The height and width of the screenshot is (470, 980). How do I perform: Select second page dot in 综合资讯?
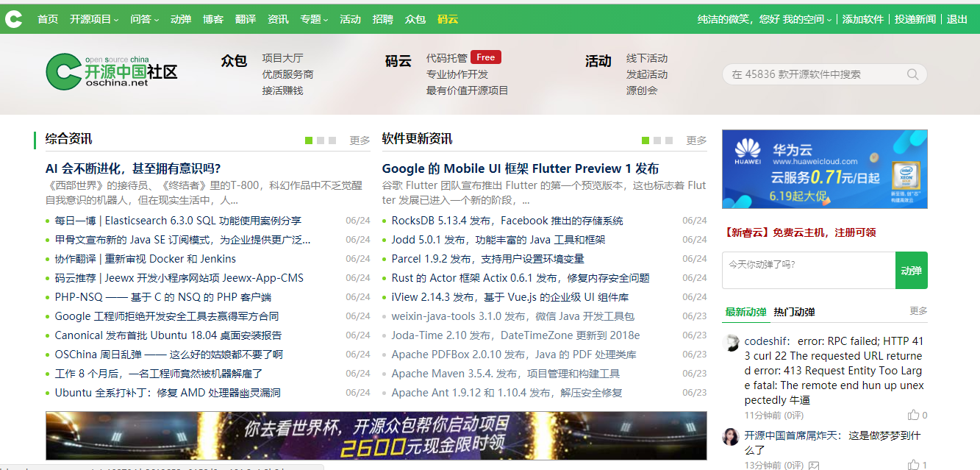321,140
